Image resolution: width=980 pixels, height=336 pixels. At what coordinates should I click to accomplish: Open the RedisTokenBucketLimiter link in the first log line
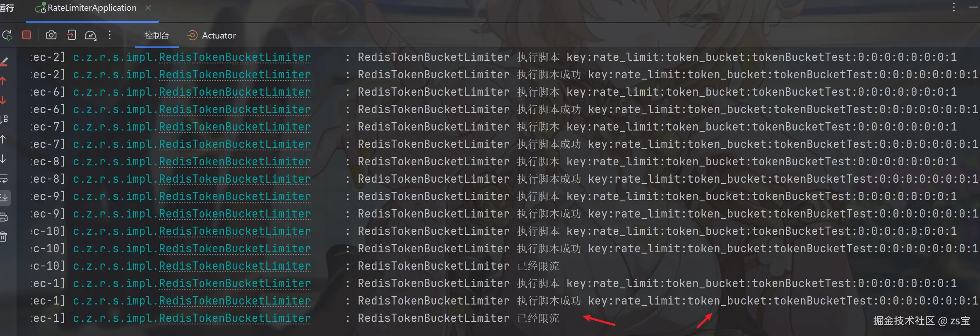pos(235,57)
